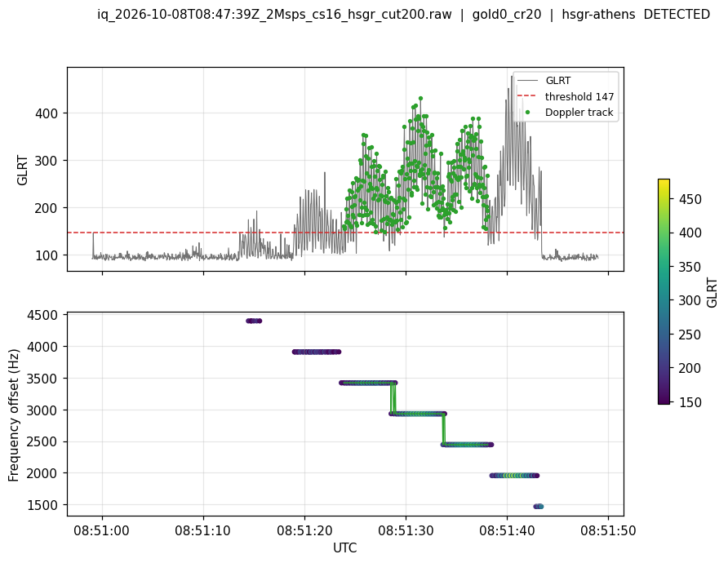The image size is (728, 563).
Task: Click the "2500" frequency tick label
Action: [42, 442]
